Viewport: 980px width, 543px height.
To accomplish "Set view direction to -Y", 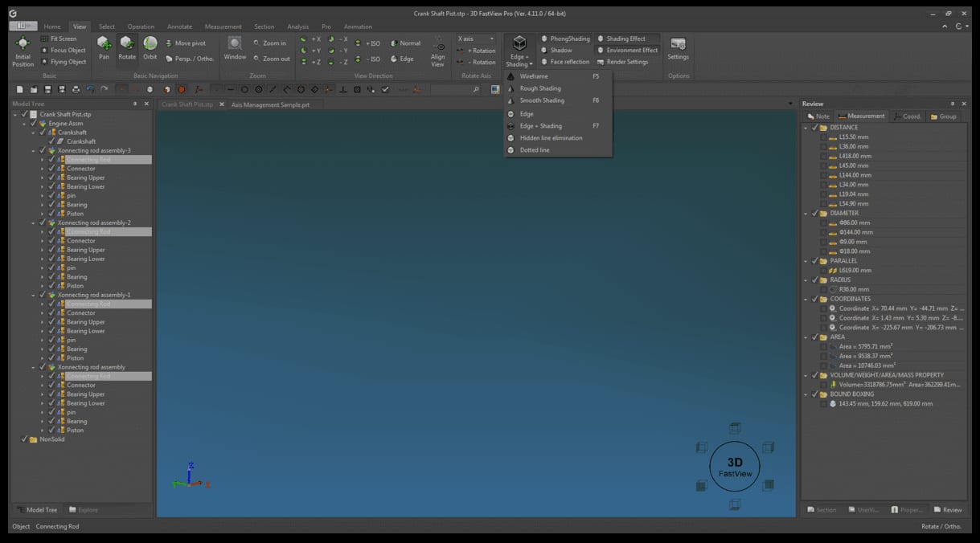I will coord(338,51).
